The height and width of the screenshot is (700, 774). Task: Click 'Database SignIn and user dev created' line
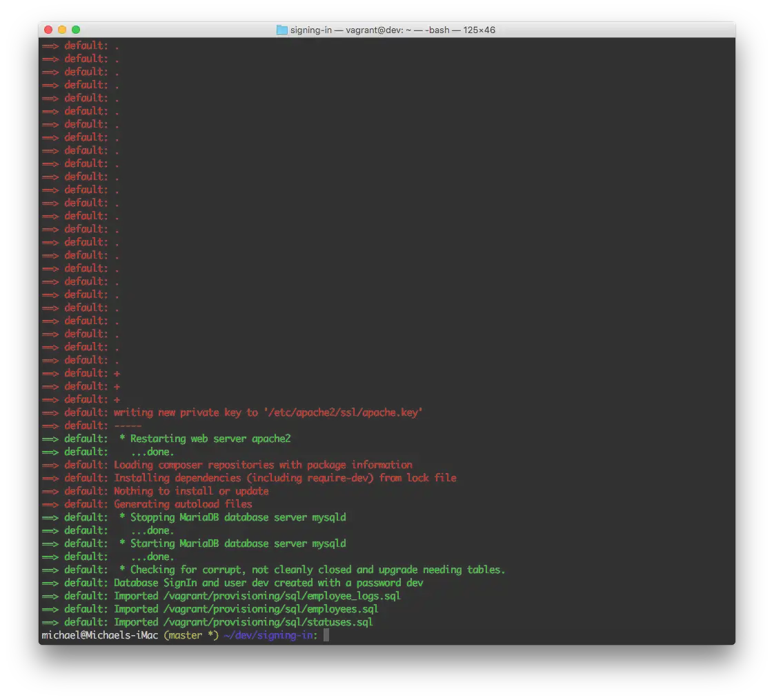pyautogui.click(x=232, y=583)
